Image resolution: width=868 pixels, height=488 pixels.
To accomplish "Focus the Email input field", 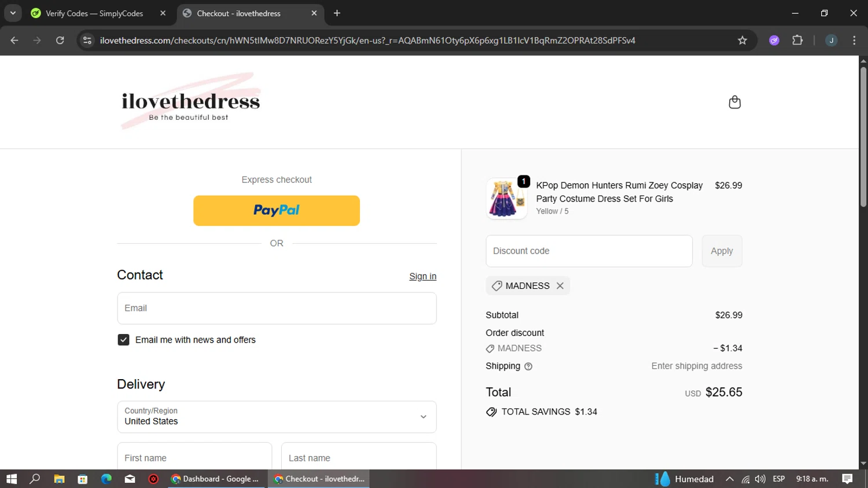I will (x=277, y=308).
